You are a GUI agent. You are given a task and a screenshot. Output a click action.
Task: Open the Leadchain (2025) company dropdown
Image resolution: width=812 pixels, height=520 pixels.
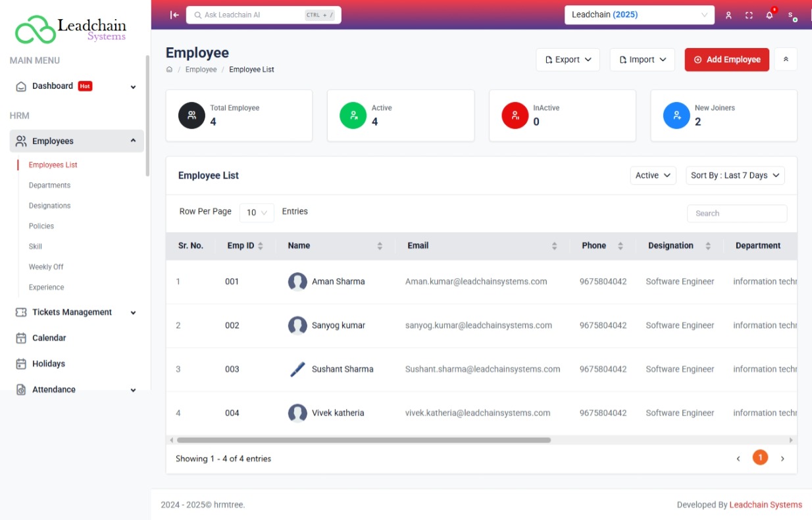(639, 15)
